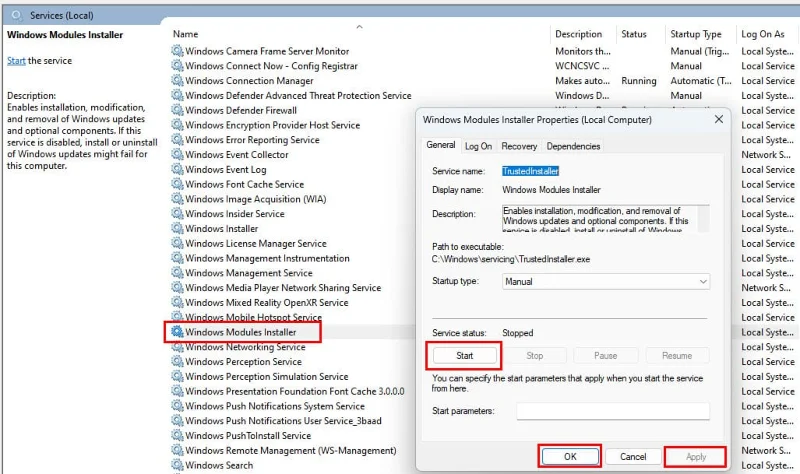The height and width of the screenshot is (474, 800).
Task: Open the Recovery tab
Action: tap(519, 146)
